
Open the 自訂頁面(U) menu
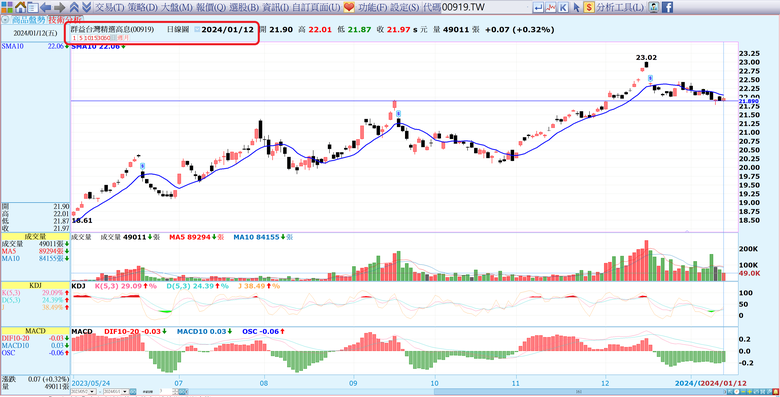point(316,7)
